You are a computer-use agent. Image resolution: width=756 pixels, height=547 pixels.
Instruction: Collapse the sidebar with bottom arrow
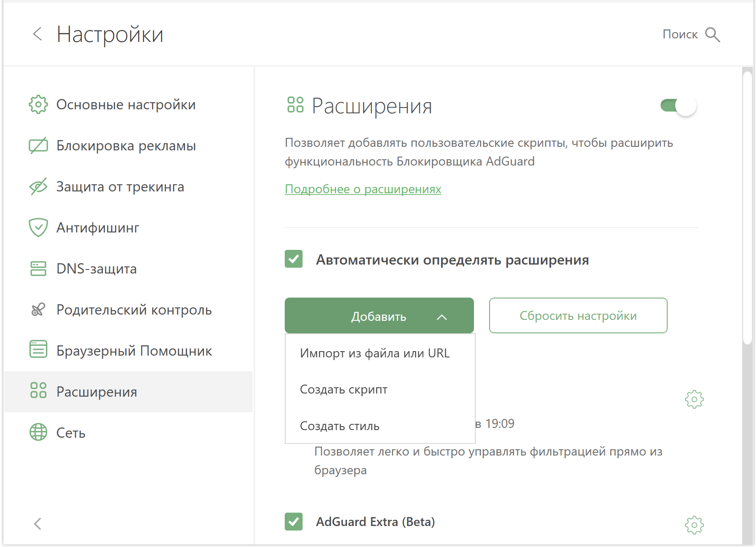[38, 524]
